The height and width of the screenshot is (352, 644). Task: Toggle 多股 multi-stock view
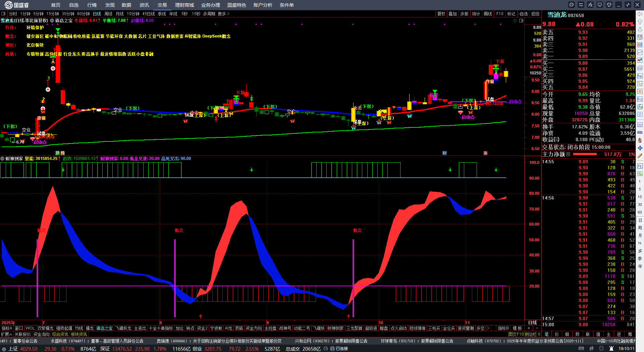464,14
